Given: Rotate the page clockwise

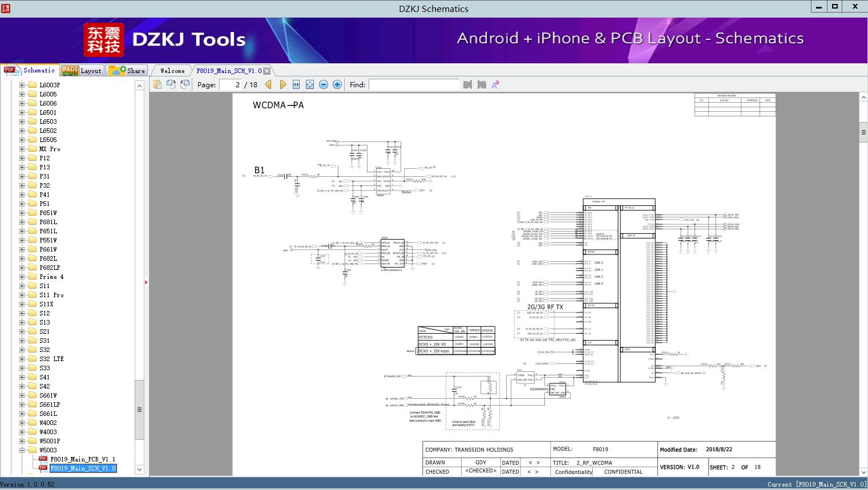Looking at the screenshot, I should [x=171, y=84].
